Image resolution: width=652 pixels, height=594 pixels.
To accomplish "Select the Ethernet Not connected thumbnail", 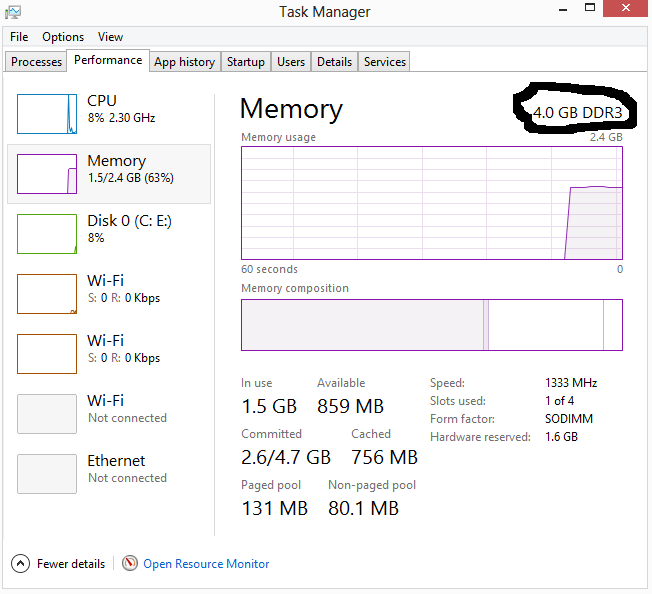I will click(x=47, y=473).
